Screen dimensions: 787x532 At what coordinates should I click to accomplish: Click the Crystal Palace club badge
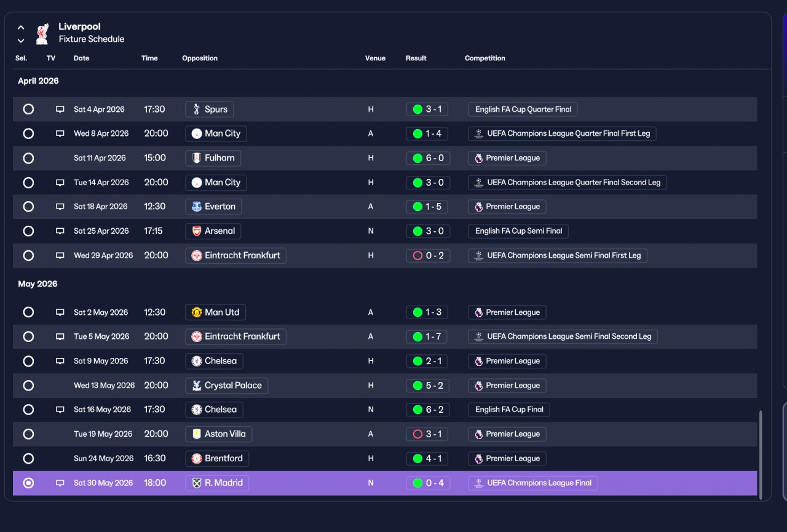(197, 386)
